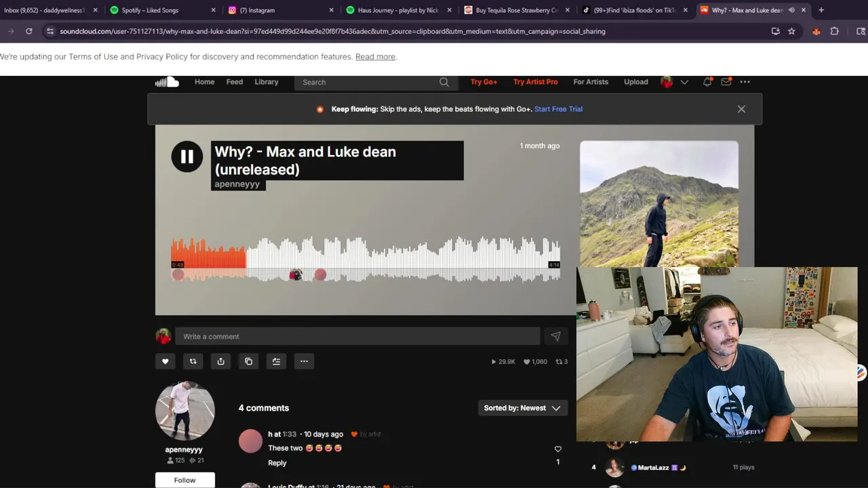Open apenneyyy profile picture
The image size is (868, 488).
184,411
